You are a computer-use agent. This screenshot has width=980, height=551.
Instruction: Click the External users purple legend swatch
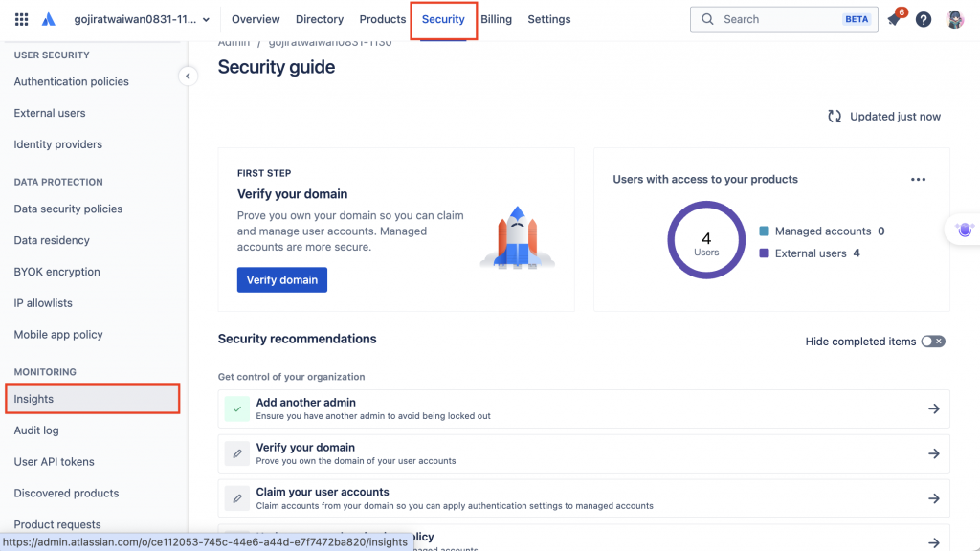(764, 253)
